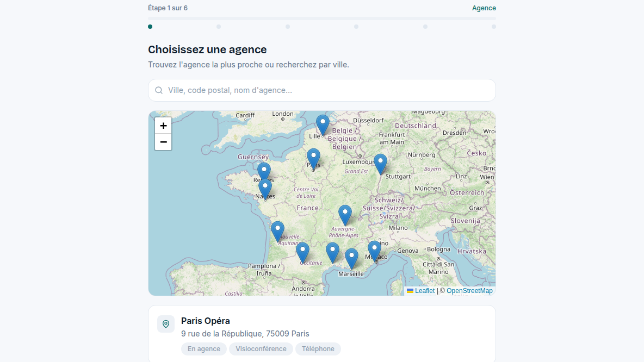Click the last step dot in progress
This screenshot has height=362, width=644.
(x=494, y=27)
